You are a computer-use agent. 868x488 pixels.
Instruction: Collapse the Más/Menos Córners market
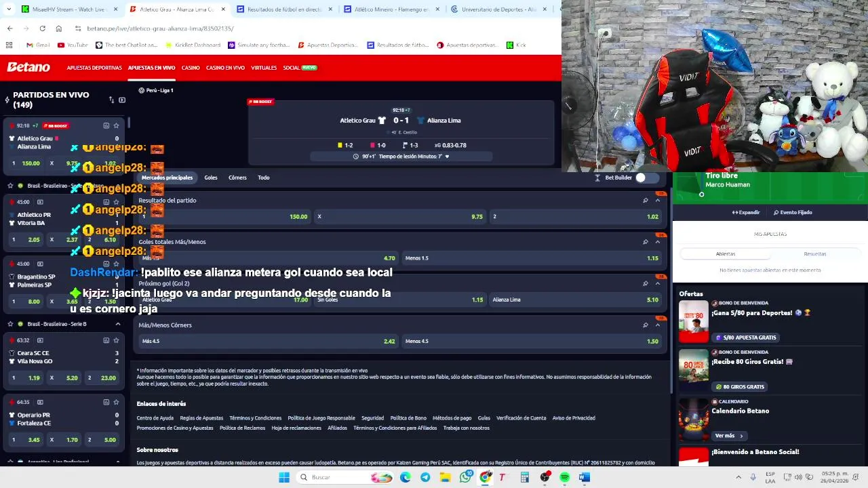(657, 325)
